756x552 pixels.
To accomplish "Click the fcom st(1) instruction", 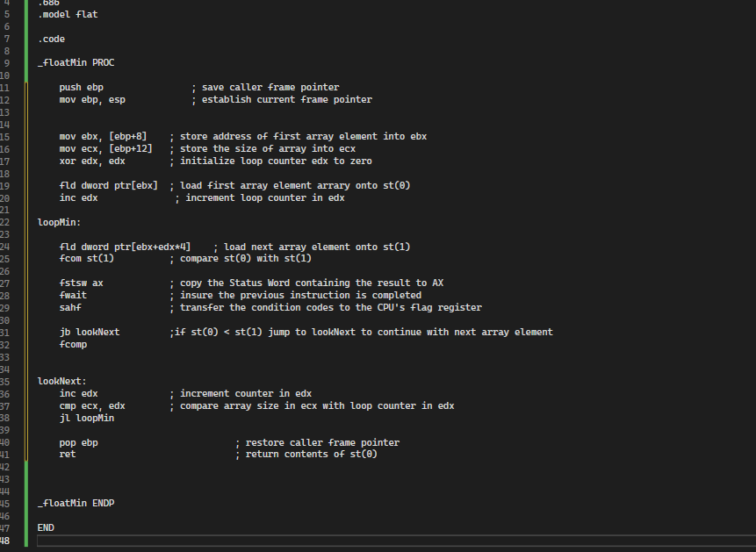I will (88, 258).
